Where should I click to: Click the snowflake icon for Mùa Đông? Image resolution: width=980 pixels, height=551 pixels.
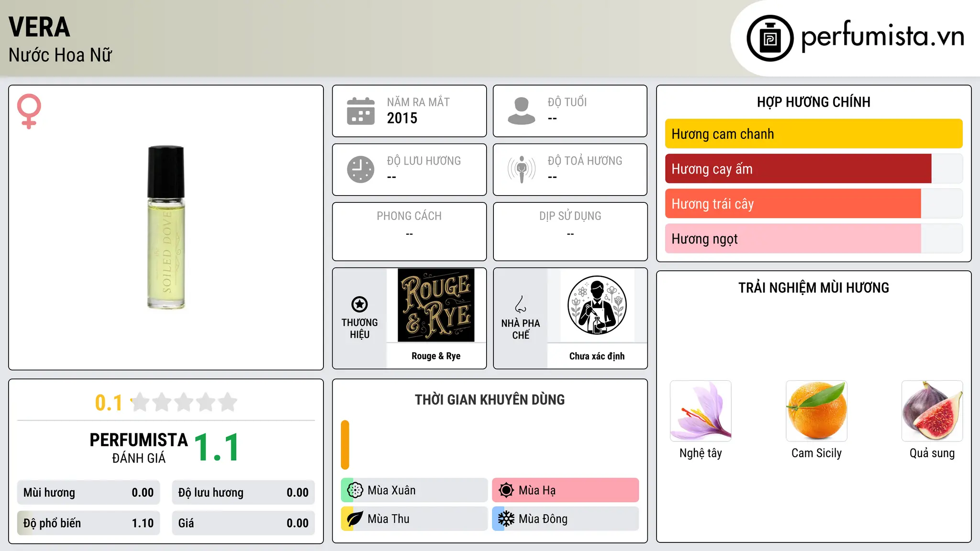(x=506, y=519)
